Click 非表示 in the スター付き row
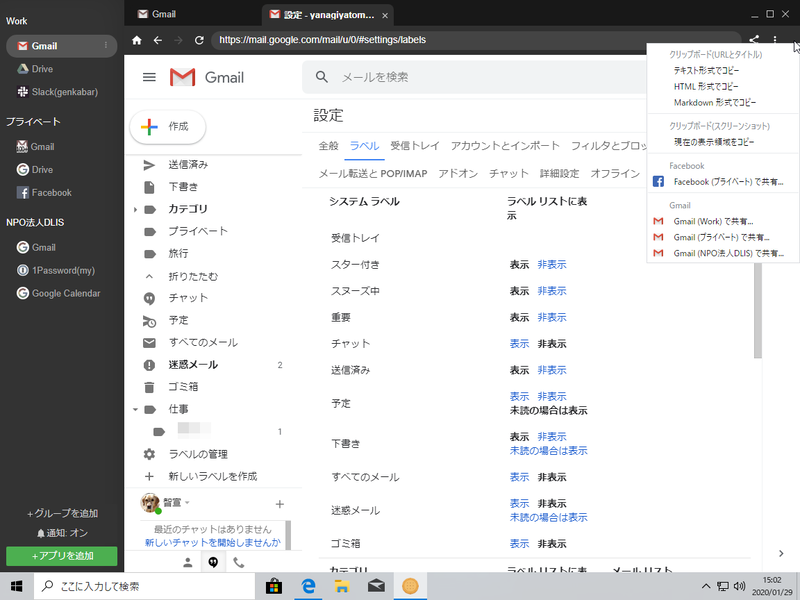This screenshot has height=600, width=800. [x=551, y=265]
